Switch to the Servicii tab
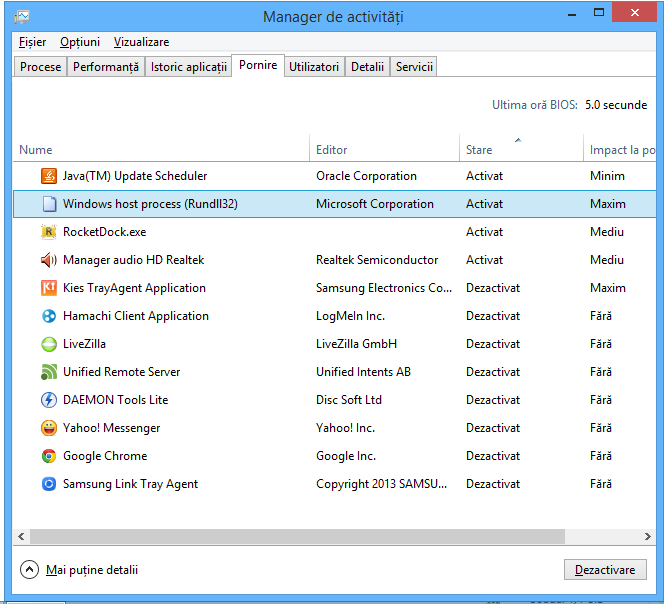Image resolution: width=664 pixels, height=604 pixels. [414, 67]
